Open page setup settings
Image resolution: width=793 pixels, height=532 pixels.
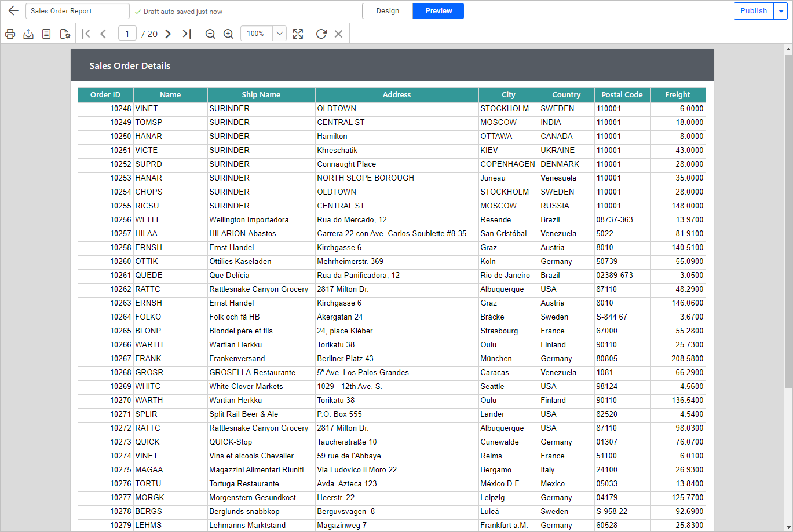click(x=65, y=34)
